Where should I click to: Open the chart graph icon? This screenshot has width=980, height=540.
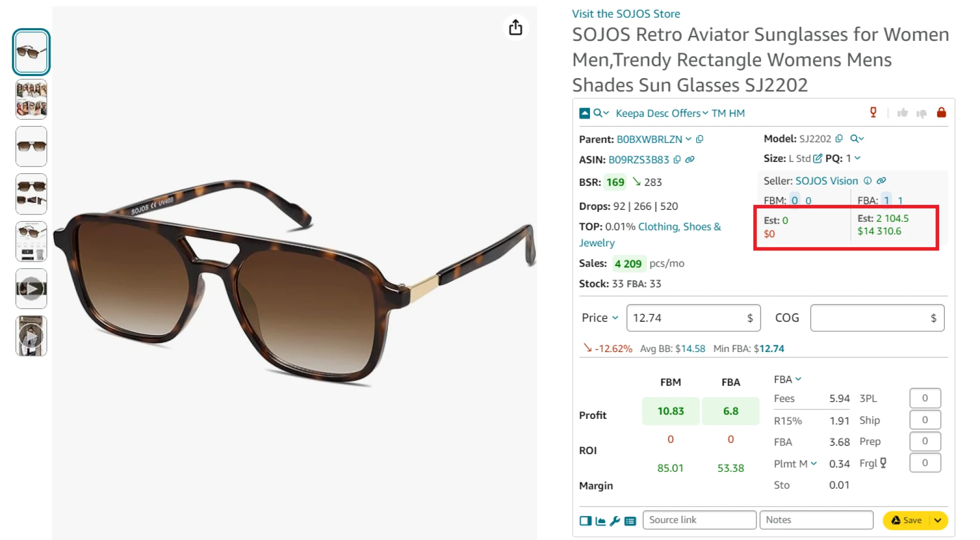pos(600,521)
